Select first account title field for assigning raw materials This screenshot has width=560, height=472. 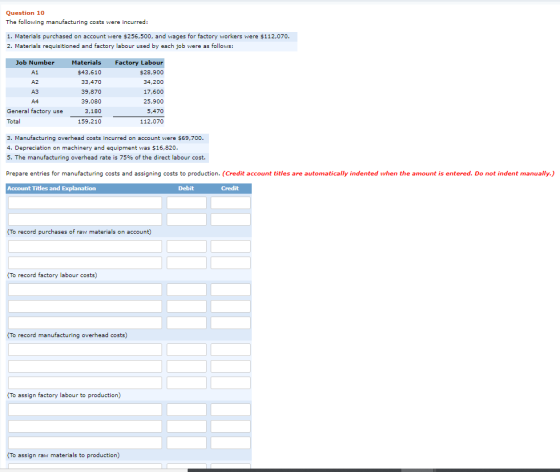point(85,410)
